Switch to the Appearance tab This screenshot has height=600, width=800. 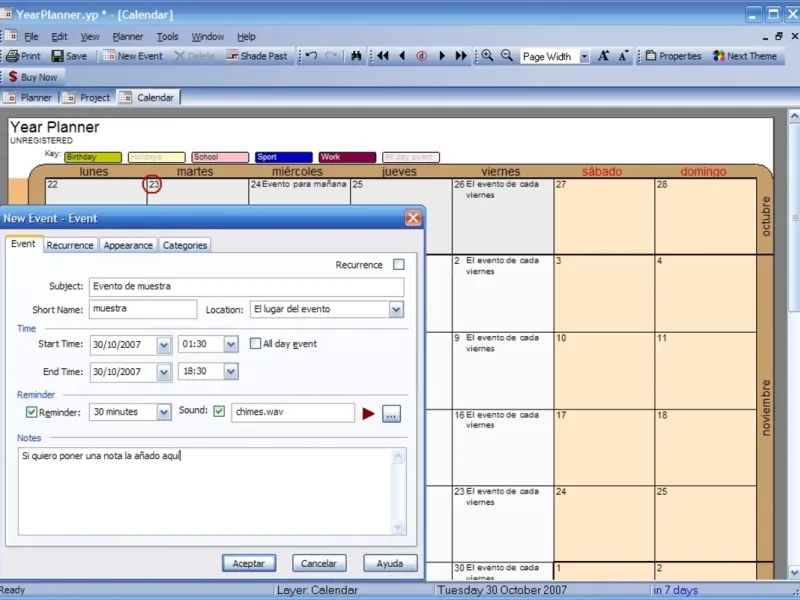pyautogui.click(x=128, y=245)
